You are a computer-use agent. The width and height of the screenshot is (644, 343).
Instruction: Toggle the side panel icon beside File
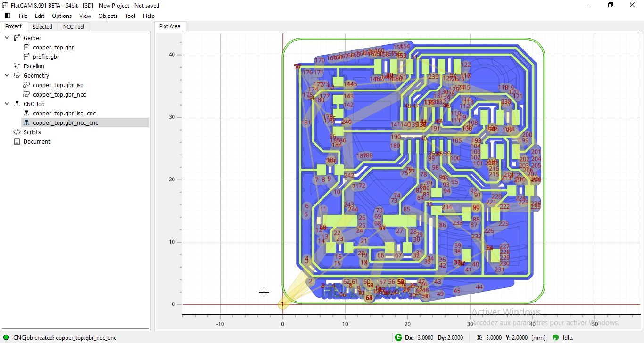point(7,16)
